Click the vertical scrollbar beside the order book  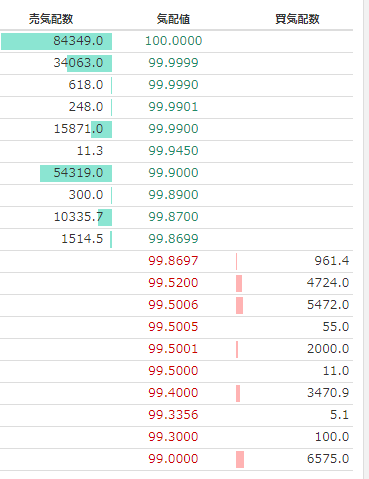click(366, 239)
